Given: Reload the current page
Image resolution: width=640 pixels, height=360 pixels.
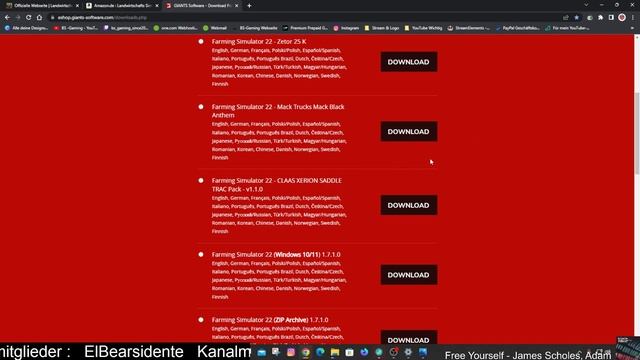Looking at the screenshot, I should pyautogui.click(x=29, y=18).
